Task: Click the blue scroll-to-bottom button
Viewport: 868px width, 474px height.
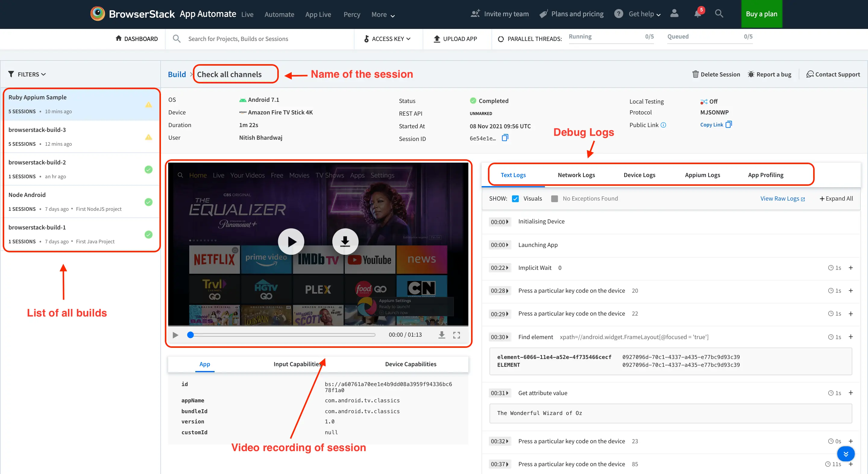Action: [845, 454]
